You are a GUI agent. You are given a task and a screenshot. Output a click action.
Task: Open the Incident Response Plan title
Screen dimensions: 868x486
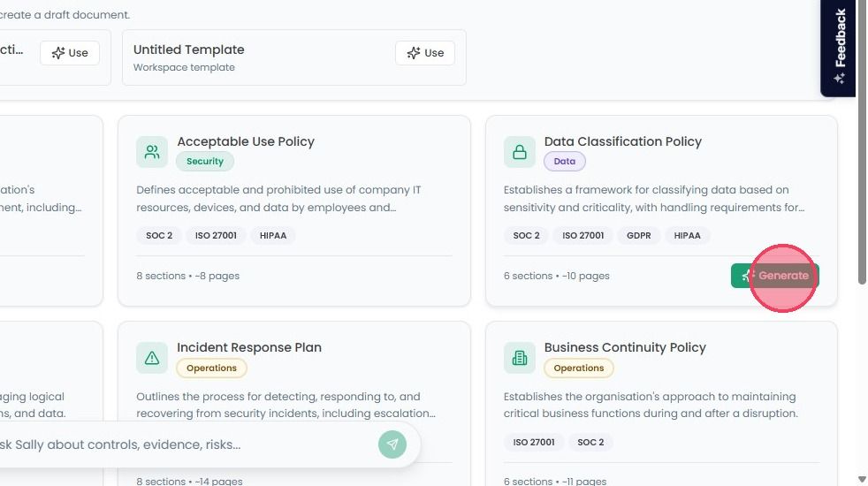[249, 347]
